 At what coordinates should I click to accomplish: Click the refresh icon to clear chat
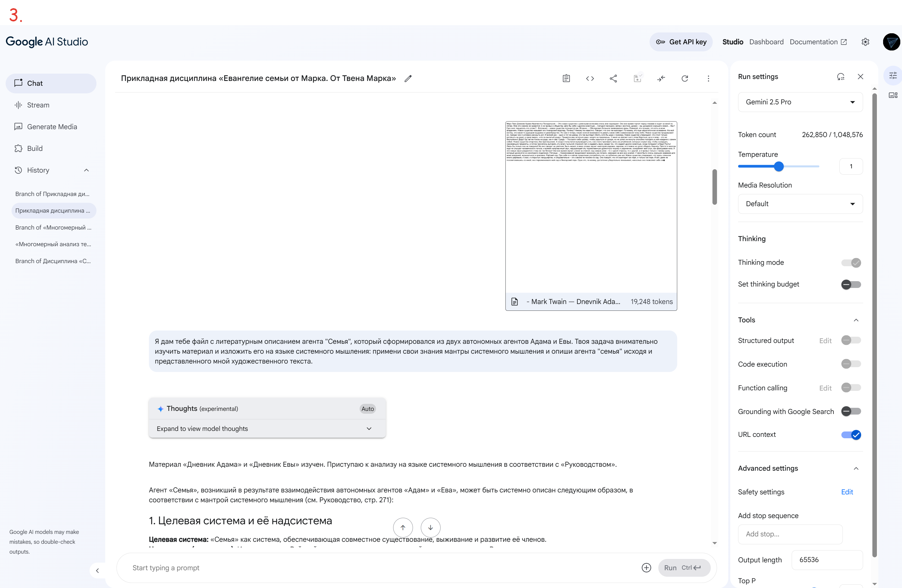tap(685, 78)
